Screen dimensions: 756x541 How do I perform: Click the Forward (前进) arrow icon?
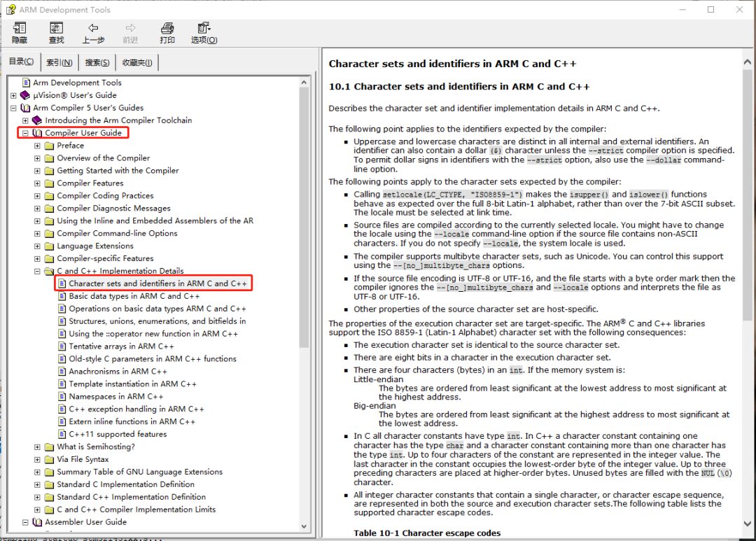point(130,28)
